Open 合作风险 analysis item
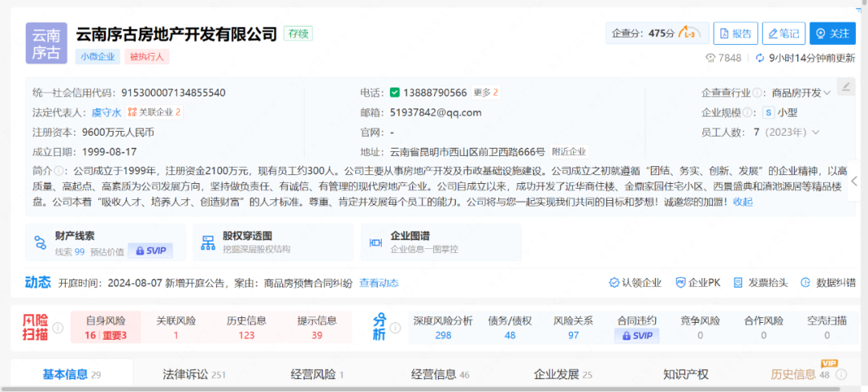The image size is (868, 392). click(x=764, y=327)
